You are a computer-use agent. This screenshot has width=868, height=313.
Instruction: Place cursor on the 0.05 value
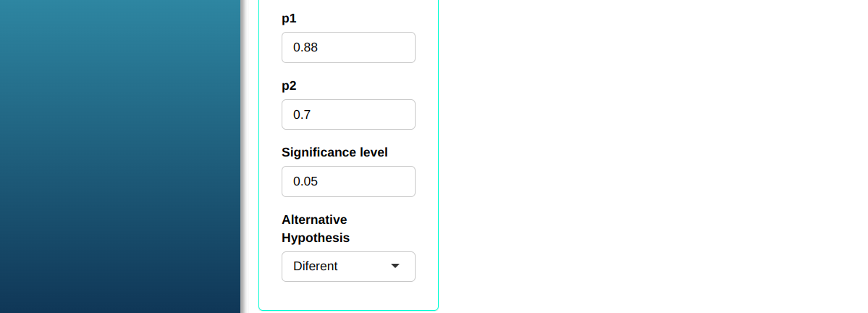306,181
